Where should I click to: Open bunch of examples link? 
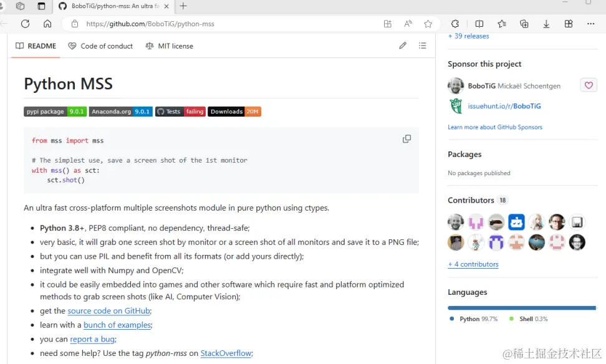click(117, 325)
